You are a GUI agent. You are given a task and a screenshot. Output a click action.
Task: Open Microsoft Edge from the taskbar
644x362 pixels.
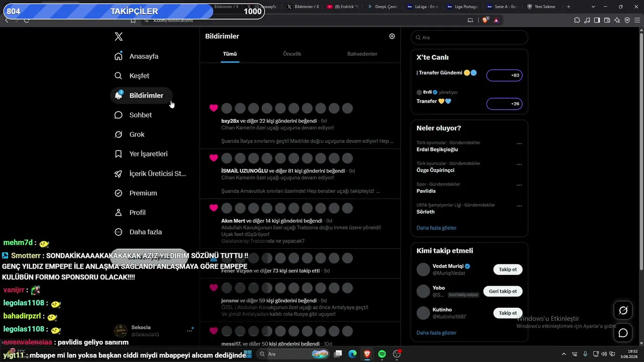pos(353,354)
